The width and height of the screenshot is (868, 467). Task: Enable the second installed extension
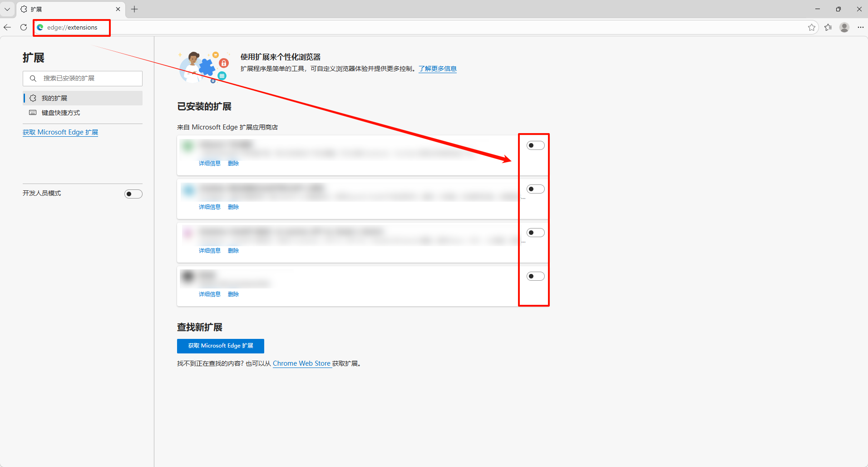535,189
